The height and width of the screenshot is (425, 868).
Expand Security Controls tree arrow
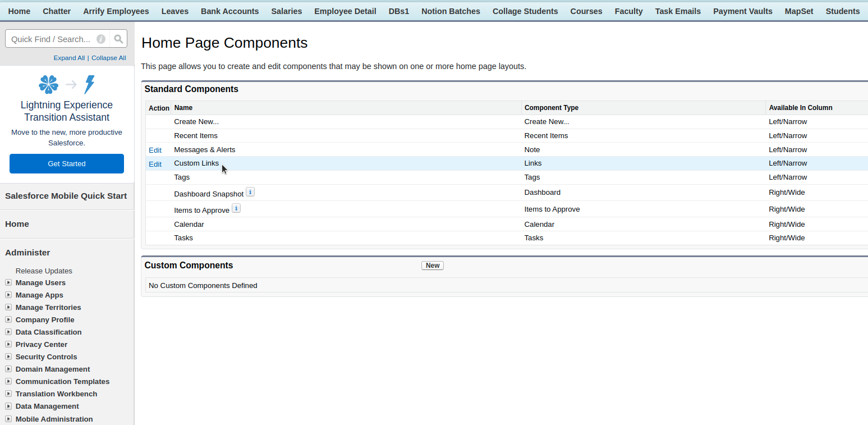coord(8,357)
